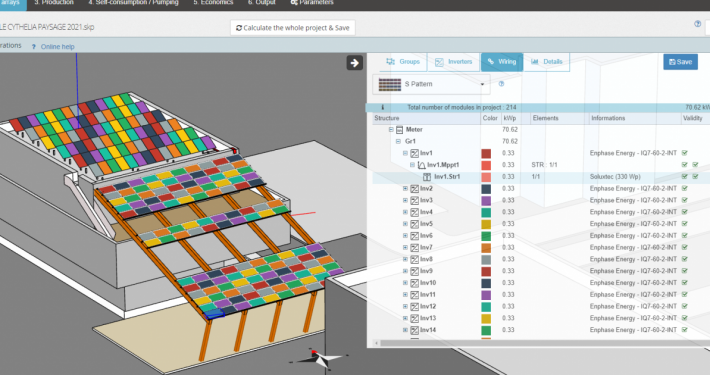Screen dimensions: 710x375
Task: Click Calculate the whole project & Save
Action: pos(293,28)
